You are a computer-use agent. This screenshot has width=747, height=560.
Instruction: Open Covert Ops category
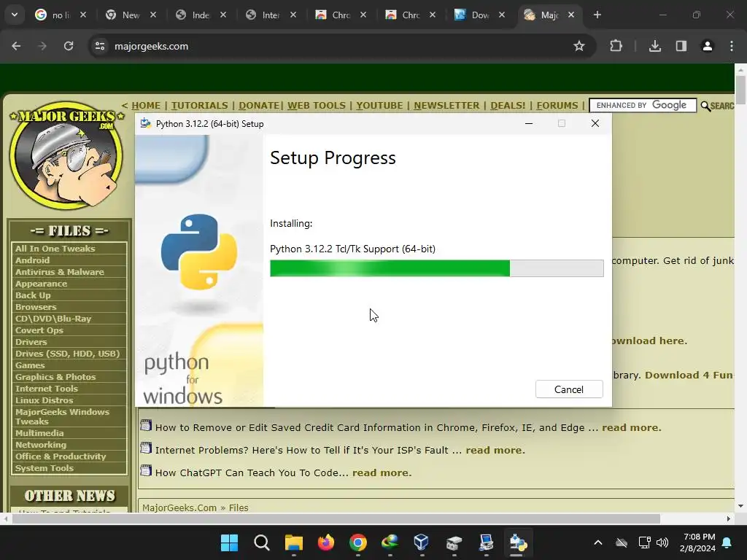pos(39,330)
